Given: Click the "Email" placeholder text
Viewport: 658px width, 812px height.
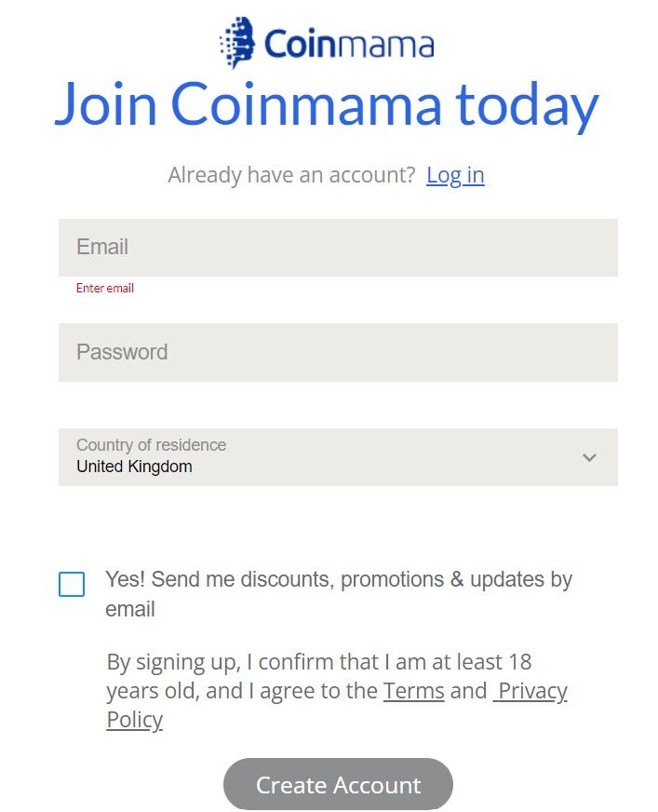Looking at the screenshot, I should (102, 248).
